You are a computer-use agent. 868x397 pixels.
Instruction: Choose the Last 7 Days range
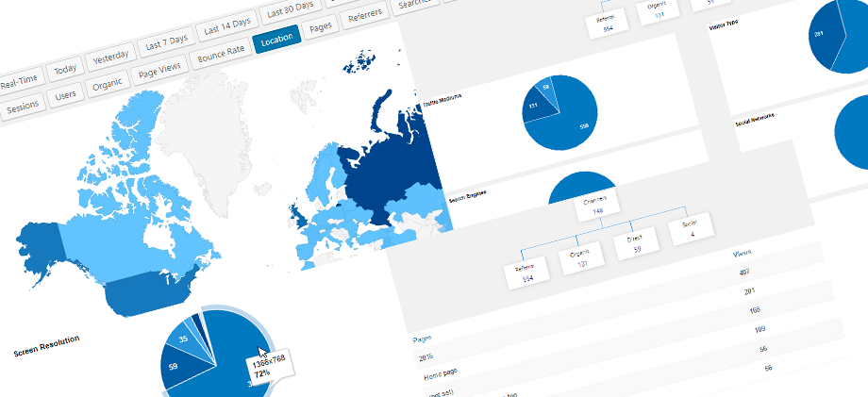[166, 41]
